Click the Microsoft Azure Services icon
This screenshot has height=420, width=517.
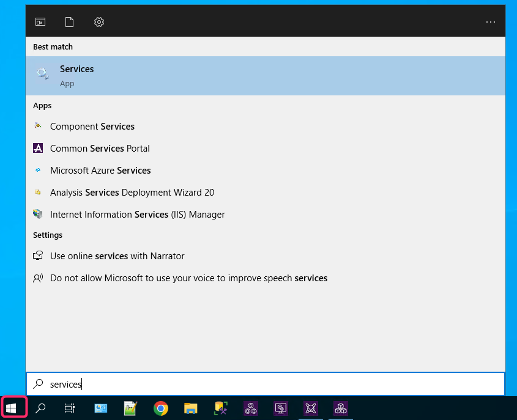coord(38,170)
